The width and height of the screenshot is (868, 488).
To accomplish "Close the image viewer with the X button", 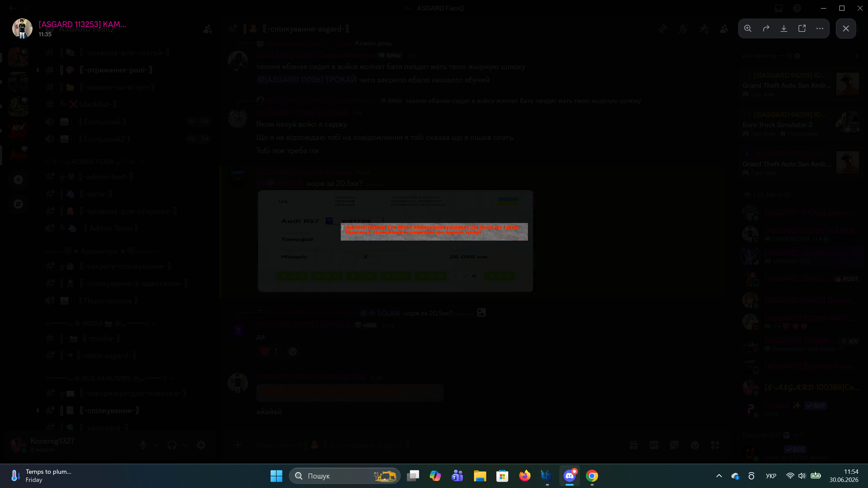I will click(x=846, y=28).
